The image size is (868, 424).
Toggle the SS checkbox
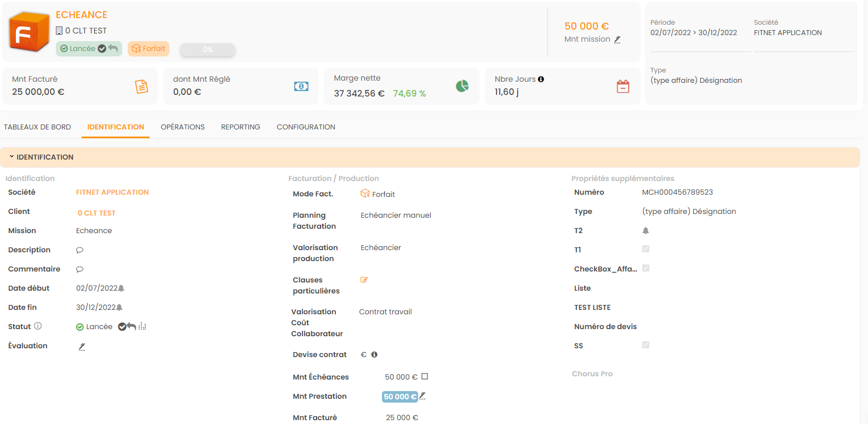click(646, 345)
